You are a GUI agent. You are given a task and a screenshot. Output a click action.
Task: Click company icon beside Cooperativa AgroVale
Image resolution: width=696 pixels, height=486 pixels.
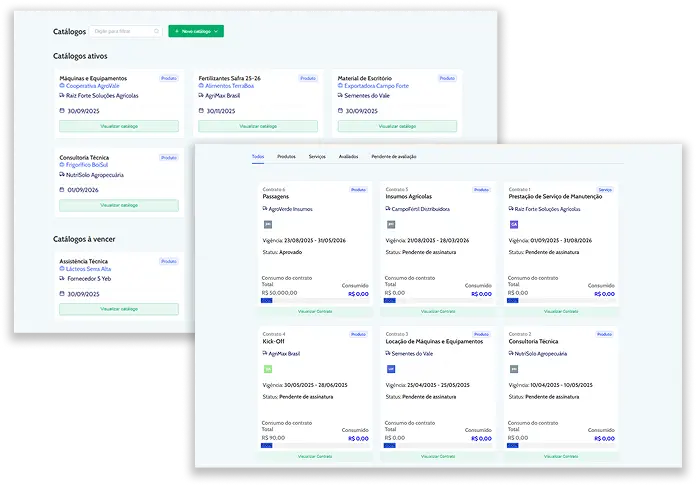(62, 86)
